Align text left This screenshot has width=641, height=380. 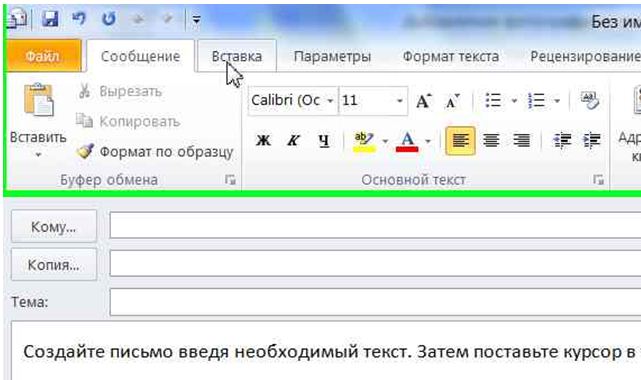pos(460,141)
